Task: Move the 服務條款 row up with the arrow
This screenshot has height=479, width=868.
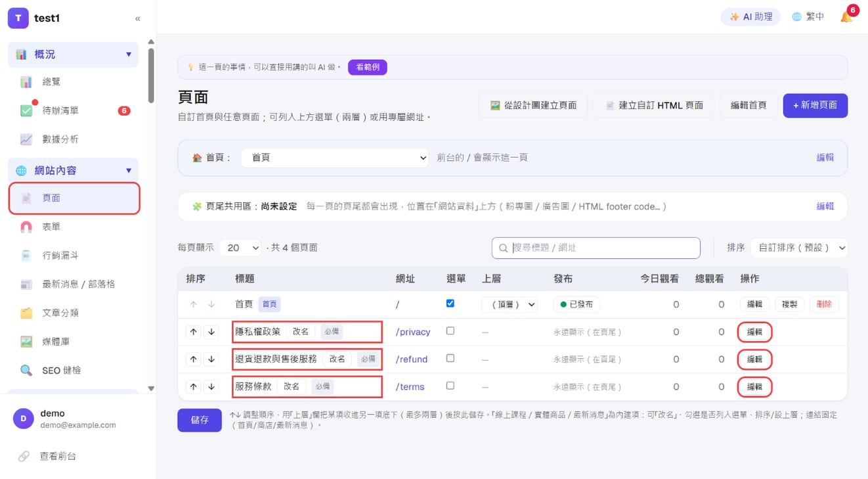Action: coord(193,387)
